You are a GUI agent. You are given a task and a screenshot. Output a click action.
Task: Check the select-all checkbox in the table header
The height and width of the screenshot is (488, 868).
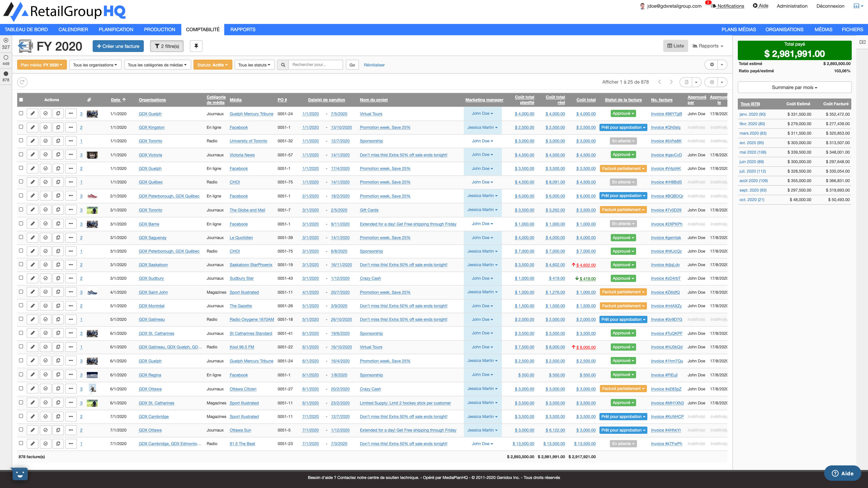pos(21,100)
